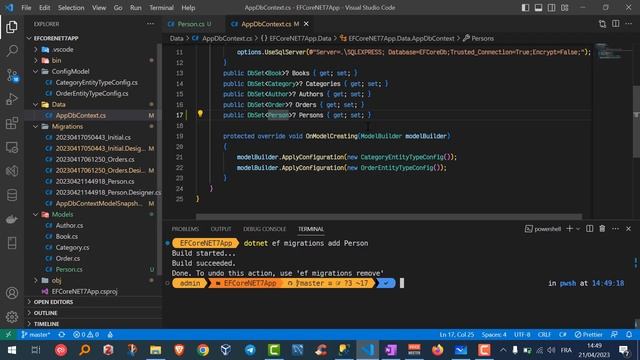Expand the bin folder
The image size is (640, 360).
pos(36,60)
